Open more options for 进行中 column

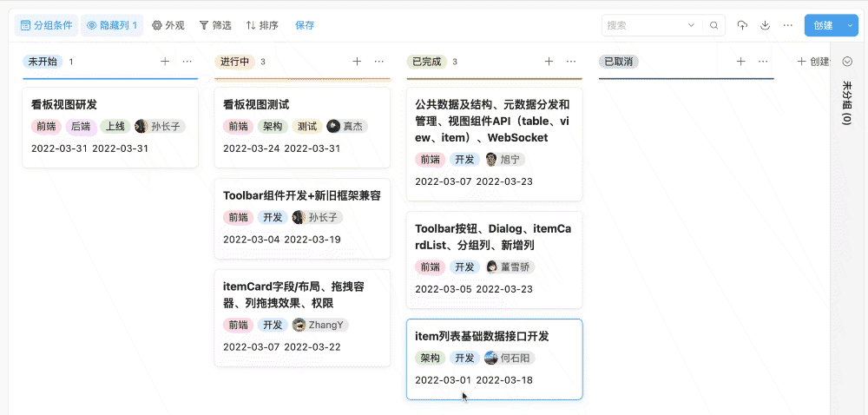[379, 62]
